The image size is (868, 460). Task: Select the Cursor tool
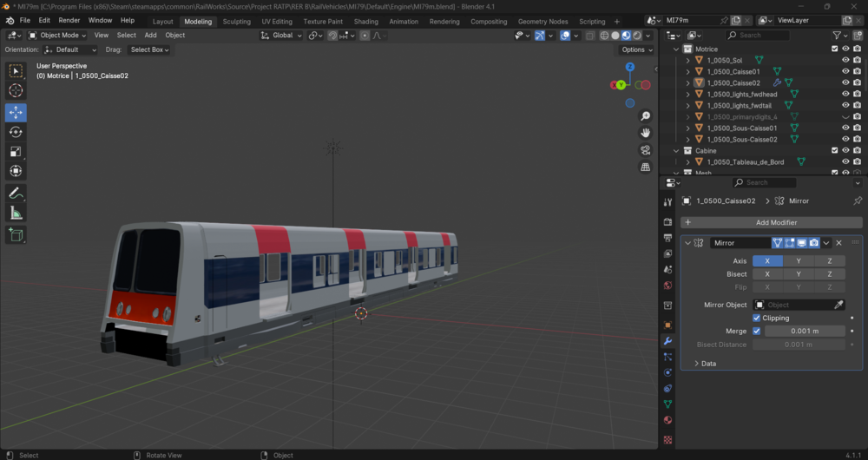tap(16, 90)
